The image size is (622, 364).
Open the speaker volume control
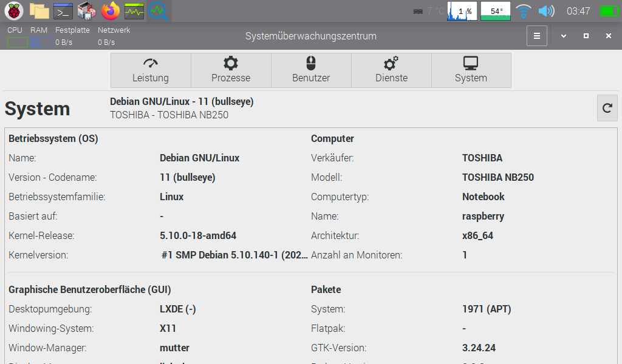pos(546,11)
